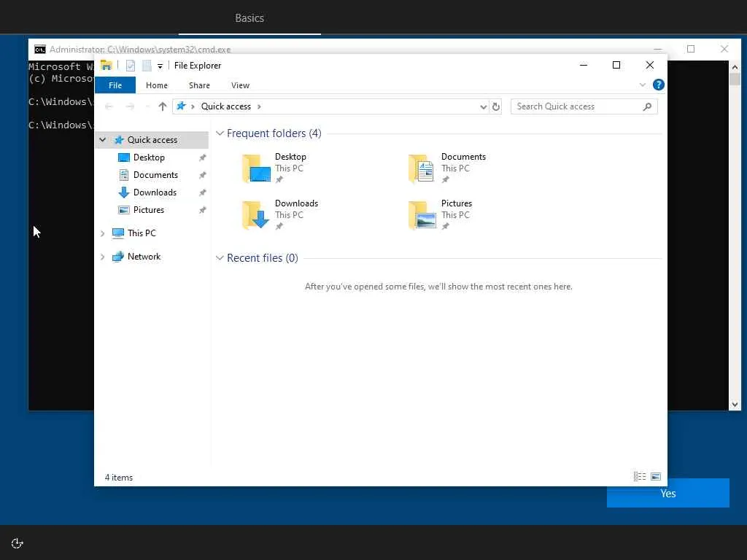The width and height of the screenshot is (747, 560).
Task: Switch to the Home ribbon tab
Action: click(x=157, y=85)
